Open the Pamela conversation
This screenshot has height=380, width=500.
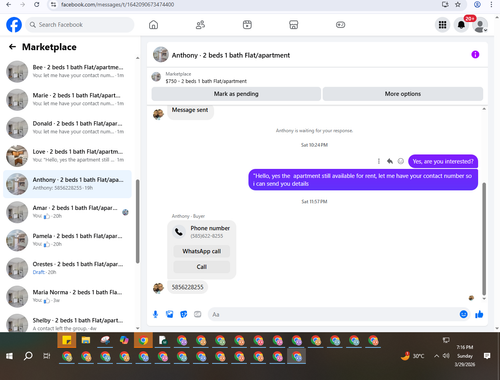pos(67,240)
